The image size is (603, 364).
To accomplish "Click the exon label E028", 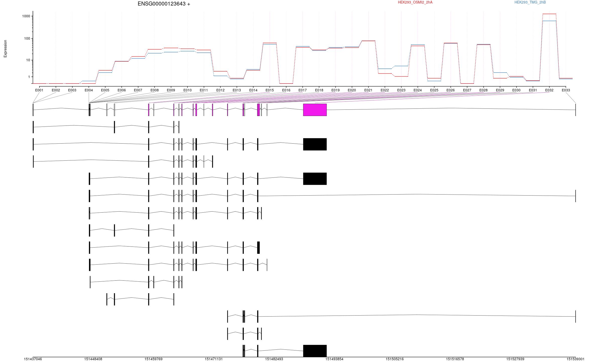I will pos(483,90).
